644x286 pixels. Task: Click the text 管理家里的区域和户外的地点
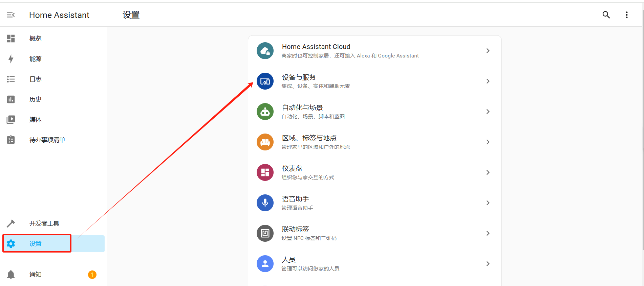pos(316,147)
